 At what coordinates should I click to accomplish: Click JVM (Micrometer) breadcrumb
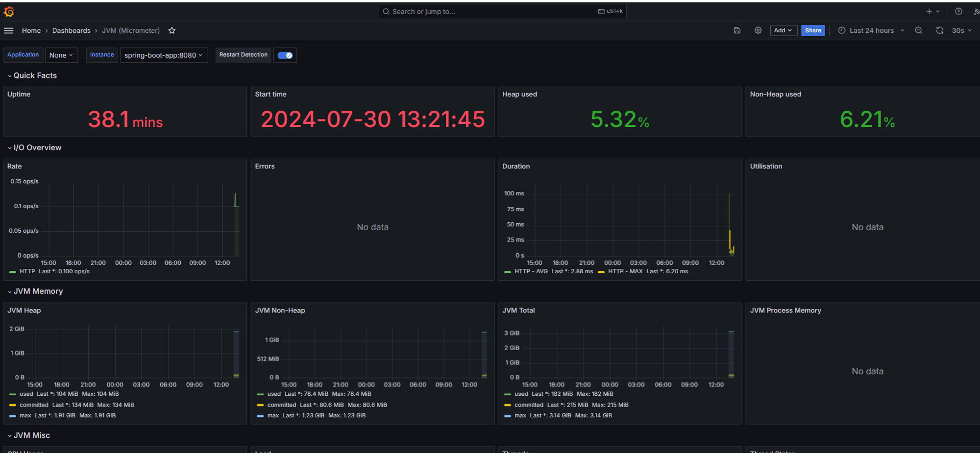pyautogui.click(x=131, y=30)
